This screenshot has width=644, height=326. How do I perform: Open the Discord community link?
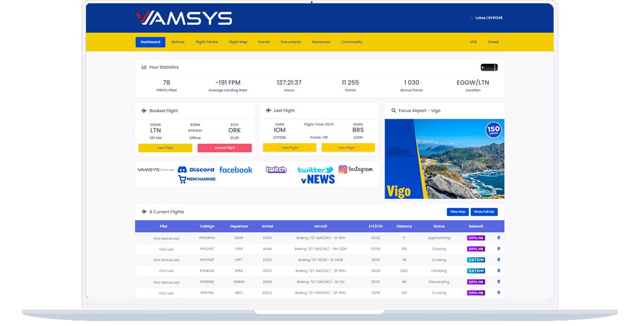point(196,170)
